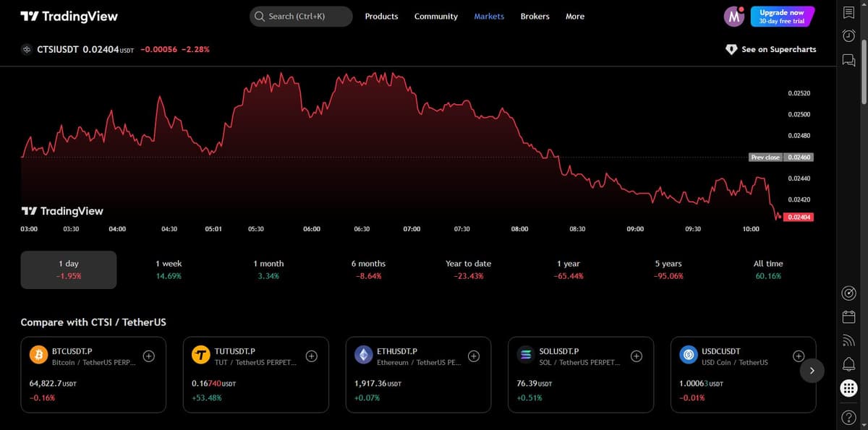Viewport: 868px width, 430px height.
Task: Click the CTSIUSDT symbol icon
Action: coord(27,49)
